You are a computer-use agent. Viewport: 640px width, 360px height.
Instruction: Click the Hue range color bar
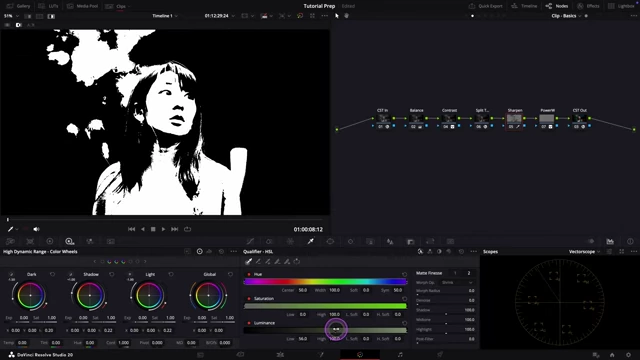(x=325, y=282)
